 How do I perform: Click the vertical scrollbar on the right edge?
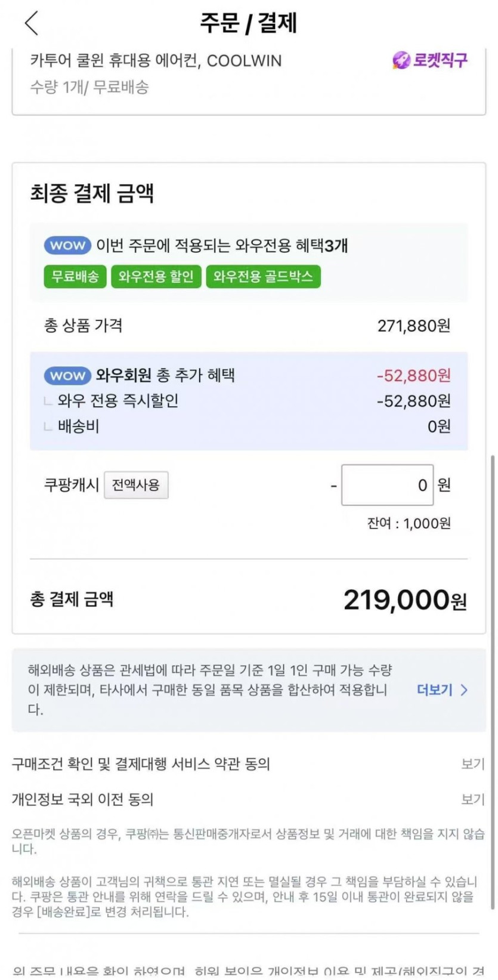point(493,656)
